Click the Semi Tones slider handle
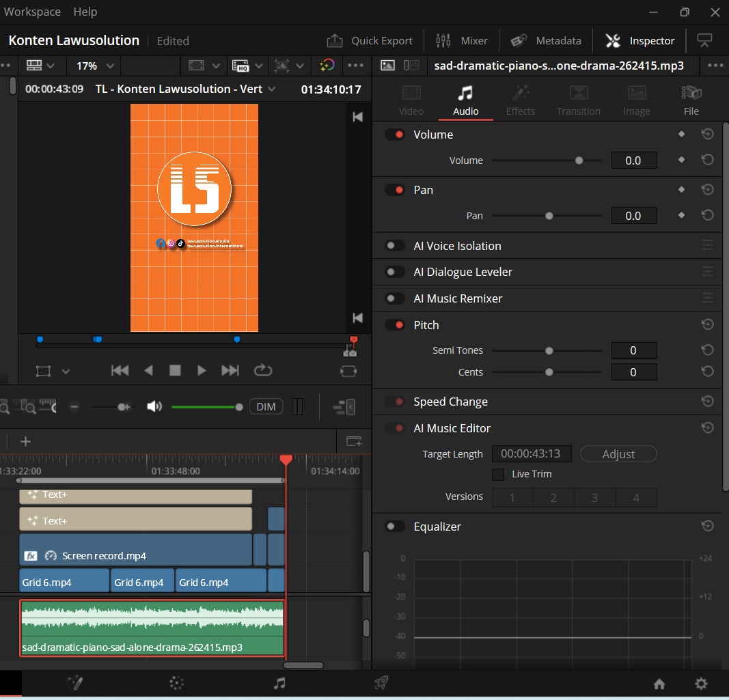729x700 pixels. tap(549, 351)
